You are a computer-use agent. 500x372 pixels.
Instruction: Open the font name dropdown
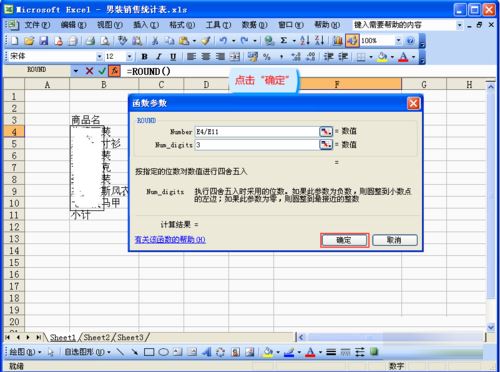pyautogui.click(x=99, y=57)
